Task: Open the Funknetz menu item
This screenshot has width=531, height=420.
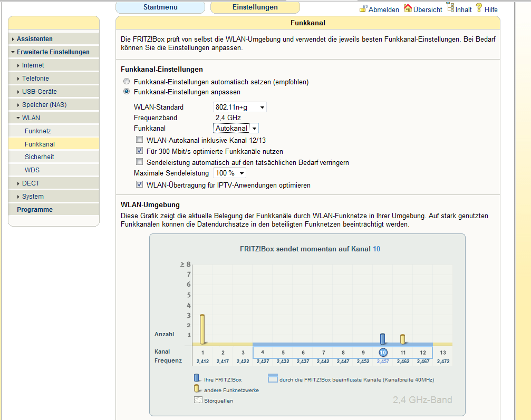Action: tap(54, 131)
